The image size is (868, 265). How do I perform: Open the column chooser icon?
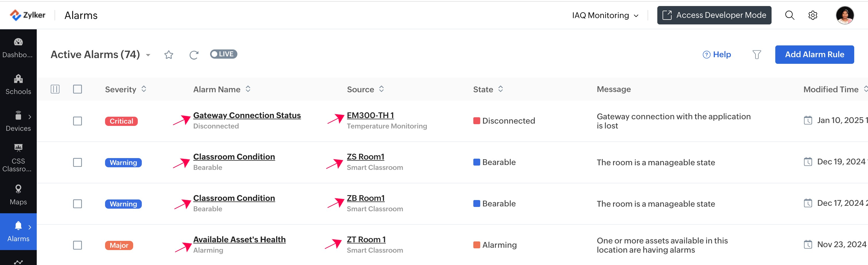pos(55,89)
